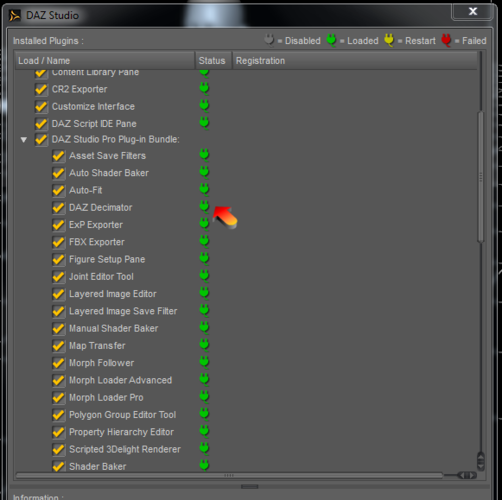Select the ExP Exporter plugin name
Screen dimensions: 502x500
(x=96, y=225)
